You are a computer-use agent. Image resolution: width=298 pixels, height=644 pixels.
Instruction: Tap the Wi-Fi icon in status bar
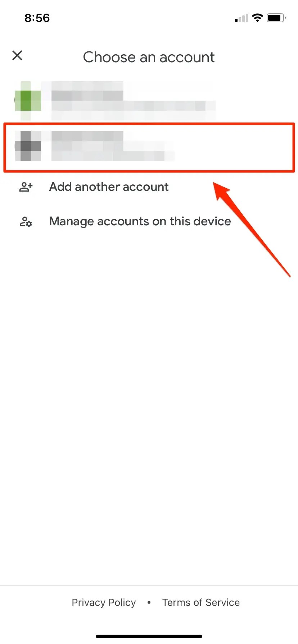tap(257, 18)
